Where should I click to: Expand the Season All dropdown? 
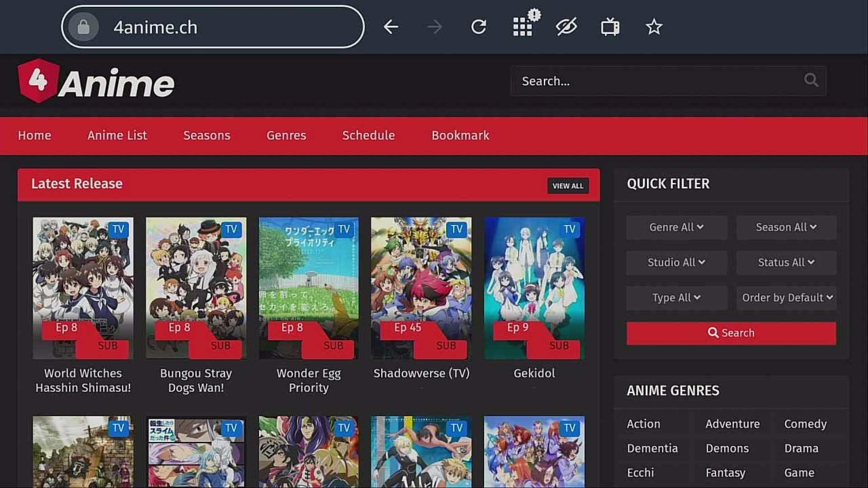(786, 227)
